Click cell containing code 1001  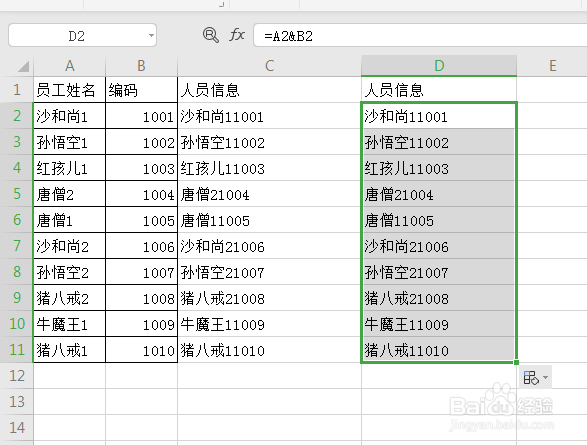pyautogui.click(x=142, y=116)
